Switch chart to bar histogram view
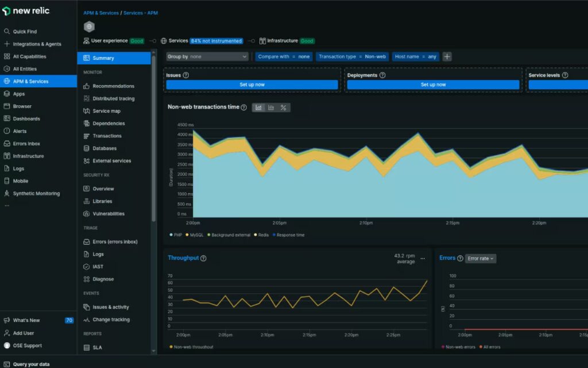This screenshot has width=588, height=368. click(x=271, y=108)
